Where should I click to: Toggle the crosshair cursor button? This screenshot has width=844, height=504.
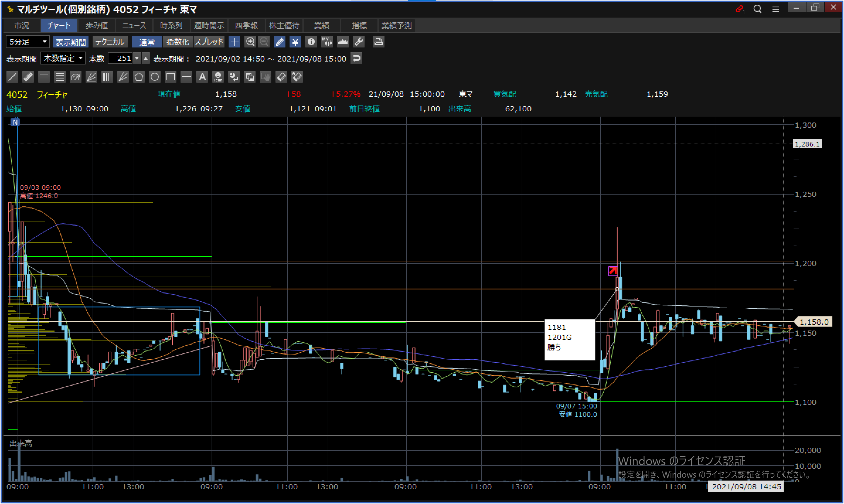click(234, 42)
